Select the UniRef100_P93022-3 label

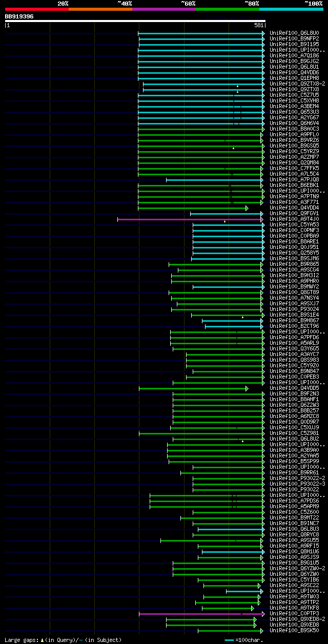(x=297, y=484)
